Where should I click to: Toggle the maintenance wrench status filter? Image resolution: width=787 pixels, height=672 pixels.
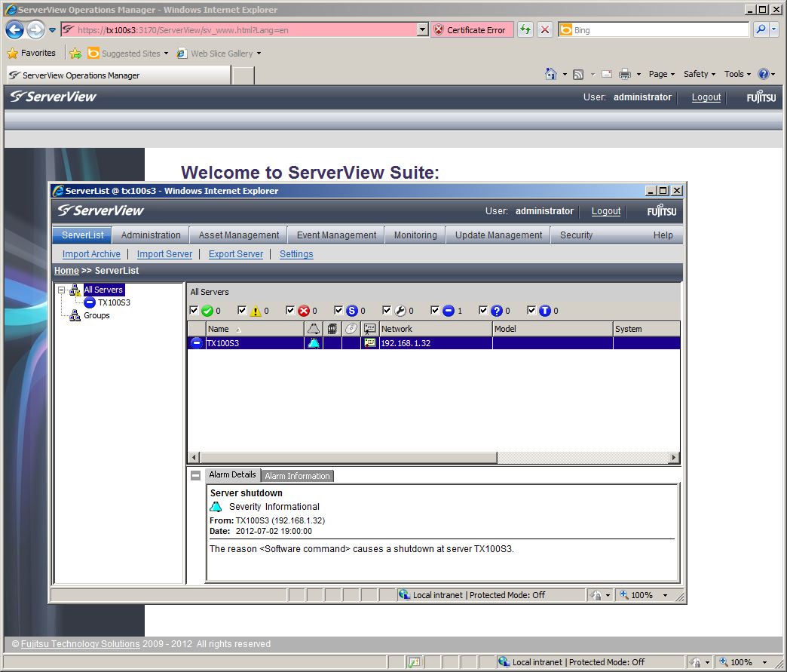[387, 311]
